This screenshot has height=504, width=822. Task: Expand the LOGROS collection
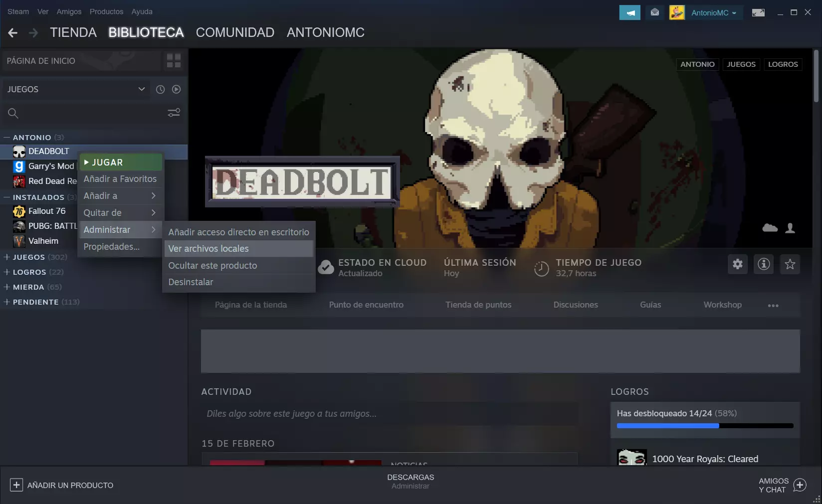coord(7,272)
